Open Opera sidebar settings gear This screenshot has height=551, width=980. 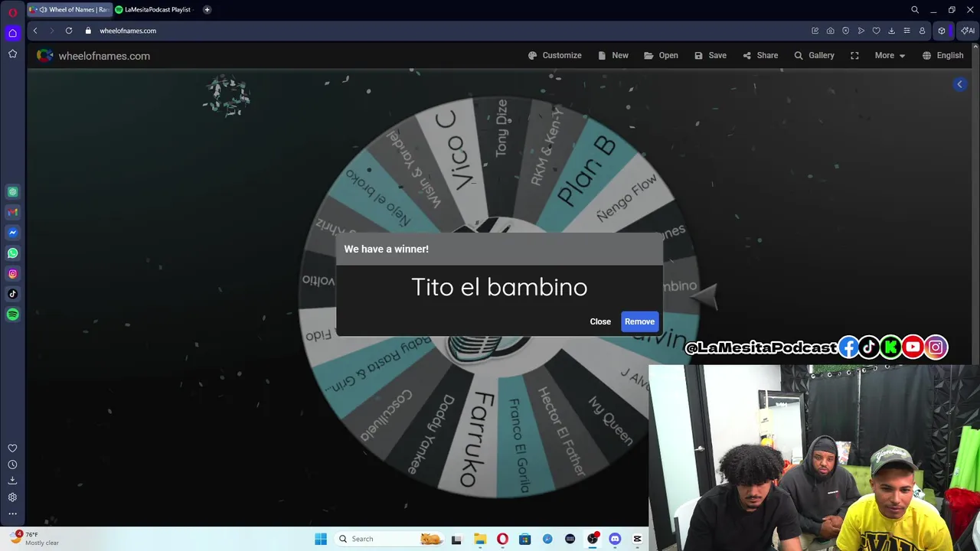coord(12,497)
